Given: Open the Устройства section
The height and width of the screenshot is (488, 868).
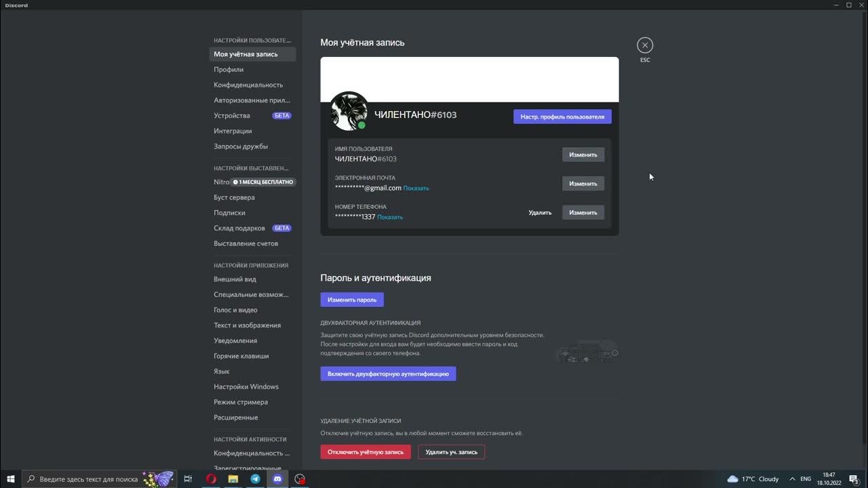Looking at the screenshot, I should (x=252, y=115).
